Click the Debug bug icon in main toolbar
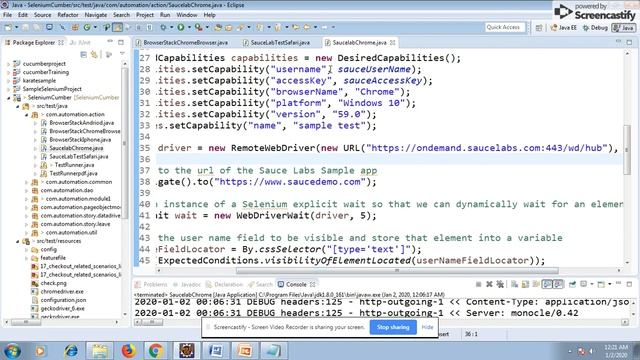This screenshot has width=640, height=360. coord(163,27)
